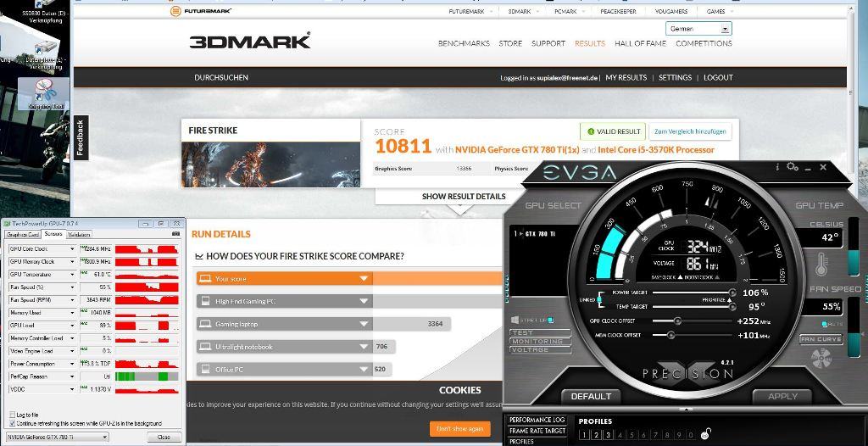868x446 pixels.
Task: Open the My Results link
Action: tap(626, 77)
